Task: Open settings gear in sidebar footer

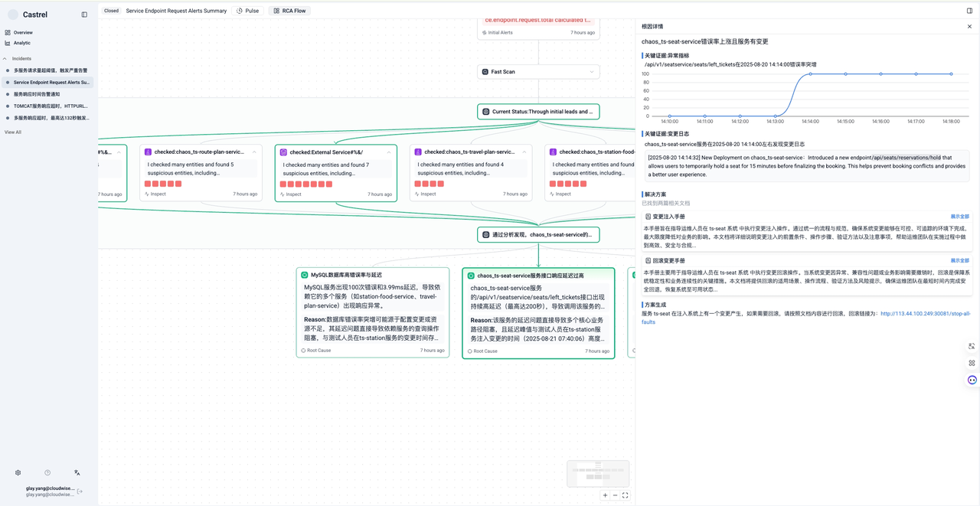Action: (18, 473)
